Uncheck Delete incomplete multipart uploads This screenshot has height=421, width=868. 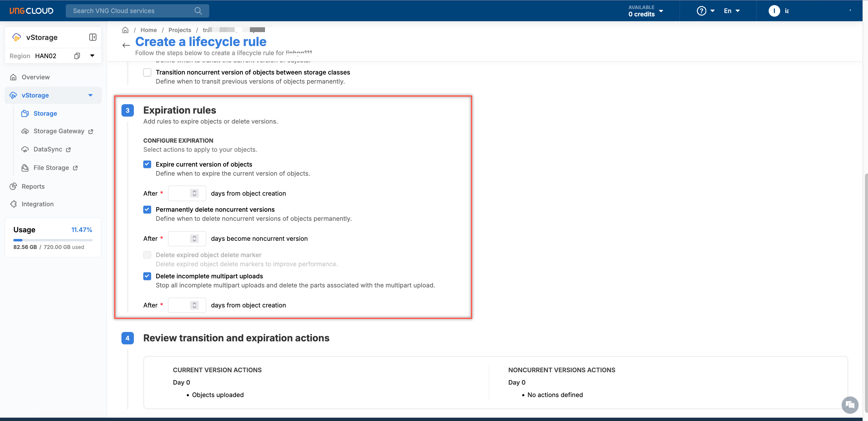147,276
